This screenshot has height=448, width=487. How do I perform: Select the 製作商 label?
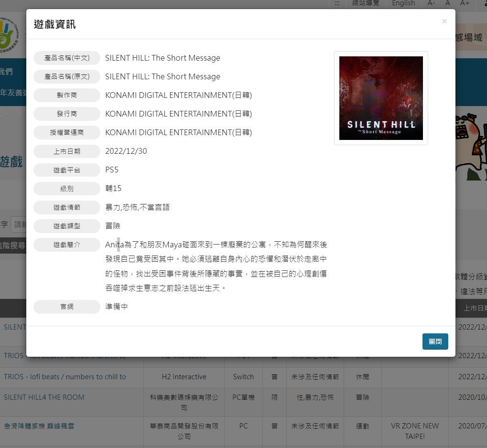(67, 96)
